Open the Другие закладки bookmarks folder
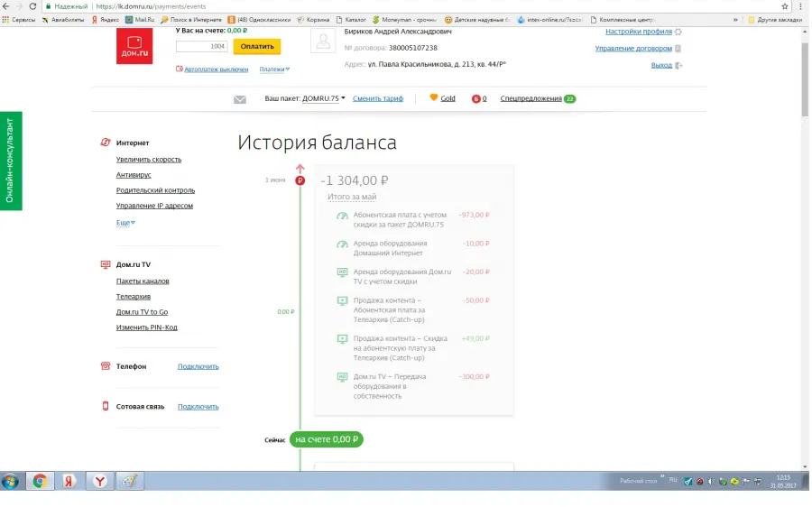The image size is (812, 507). point(775,20)
